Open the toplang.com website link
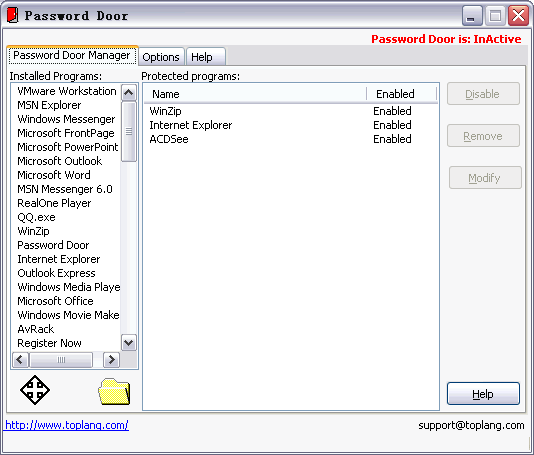Screen dimensions: 534x455 pyautogui.click(x=67, y=425)
